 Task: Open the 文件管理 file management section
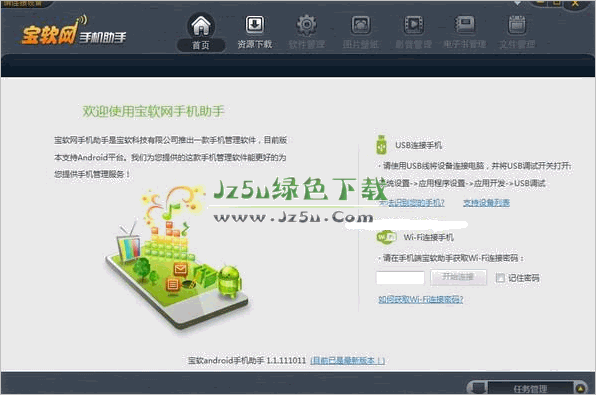[517, 32]
